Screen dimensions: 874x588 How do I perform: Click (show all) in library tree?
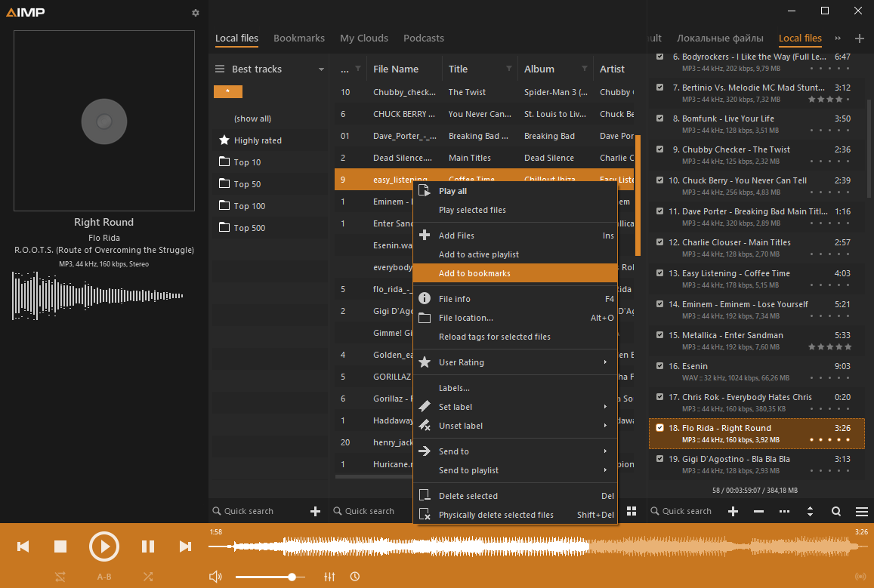[x=252, y=119]
